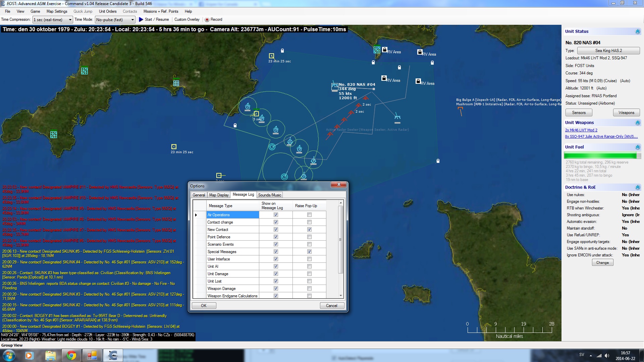This screenshot has height=362, width=644.
Task: Select the northwestern-most ship in the formation
Action: [248, 107]
